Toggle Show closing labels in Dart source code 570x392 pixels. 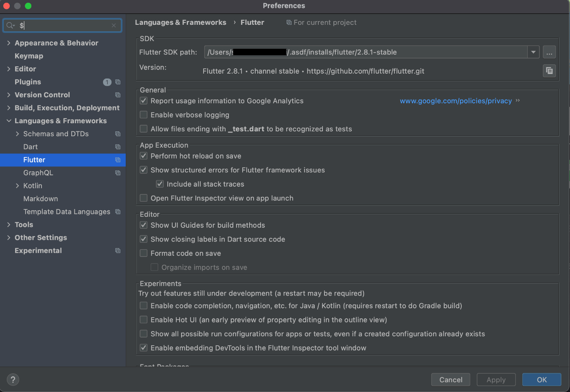pyautogui.click(x=144, y=239)
